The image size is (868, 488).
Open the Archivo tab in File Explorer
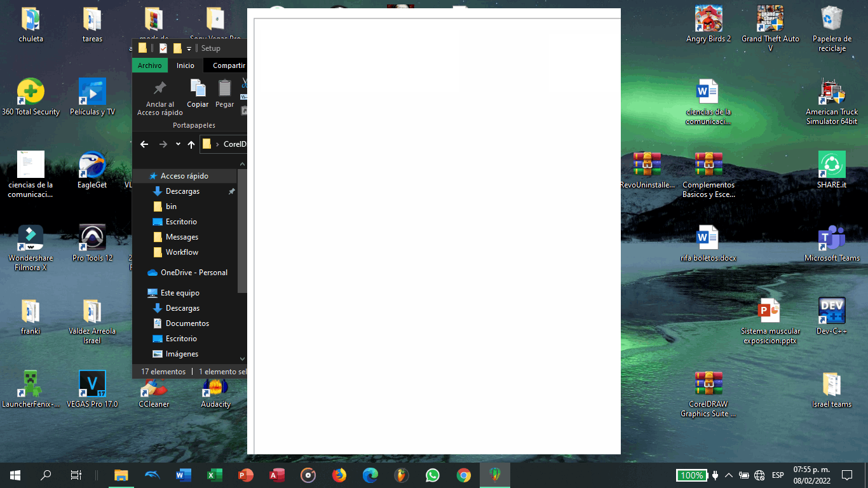(150, 65)
